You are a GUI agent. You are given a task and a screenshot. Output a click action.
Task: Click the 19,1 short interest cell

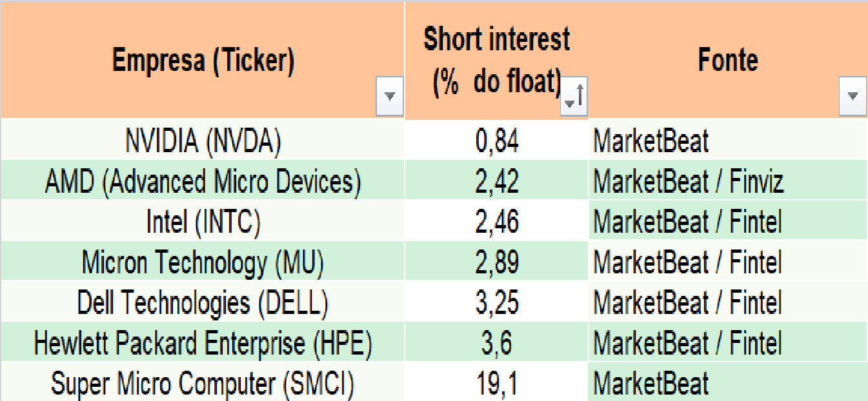point(496,384)
